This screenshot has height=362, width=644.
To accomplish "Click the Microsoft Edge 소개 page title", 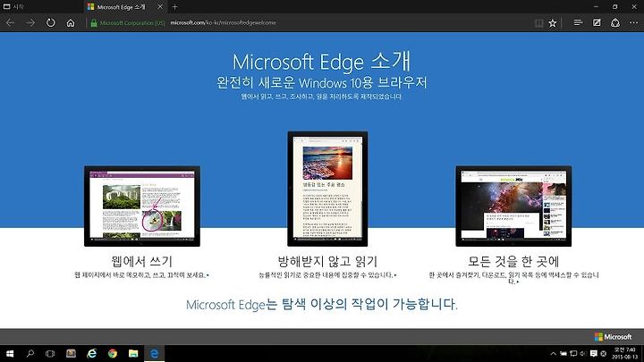I will point(322,62).
